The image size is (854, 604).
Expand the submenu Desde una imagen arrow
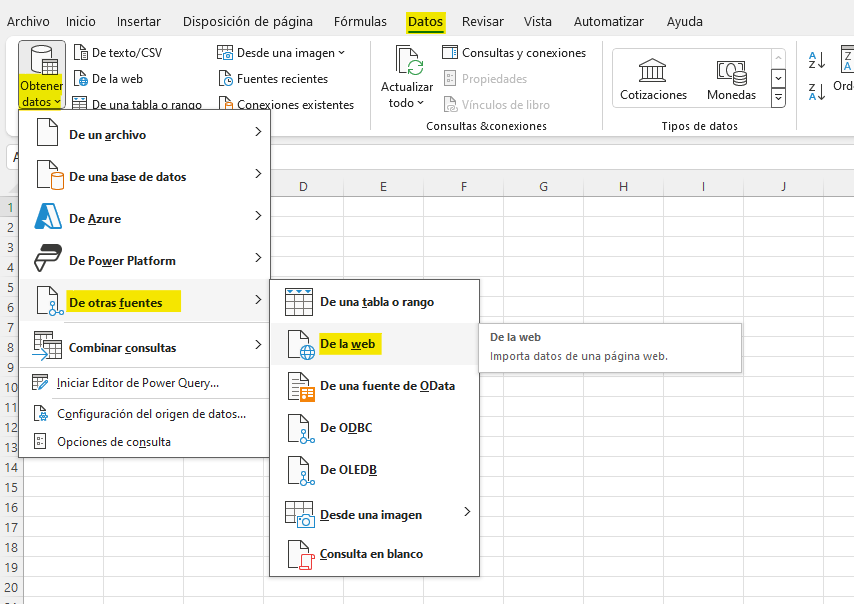click(x=467, y=511)
